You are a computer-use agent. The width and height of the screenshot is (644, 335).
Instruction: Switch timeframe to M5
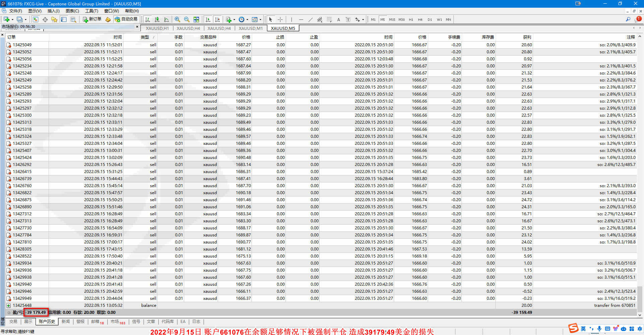(383, 19)
